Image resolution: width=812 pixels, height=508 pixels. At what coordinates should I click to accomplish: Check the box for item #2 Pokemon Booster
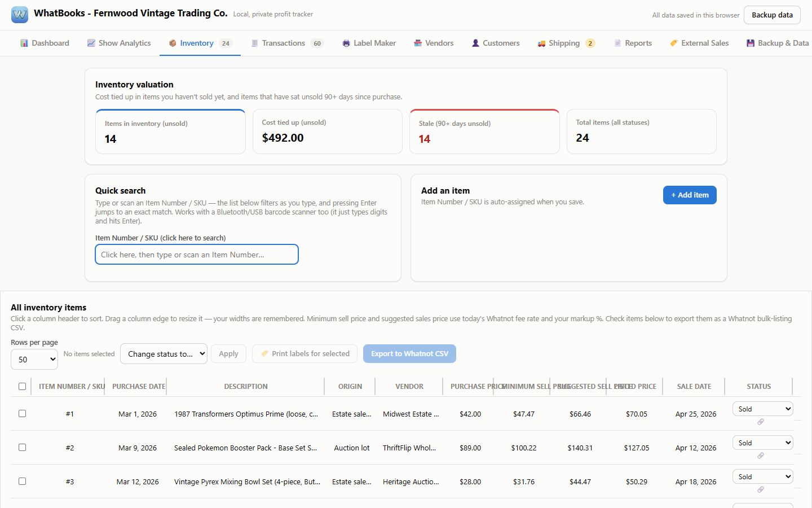[22, 448]
